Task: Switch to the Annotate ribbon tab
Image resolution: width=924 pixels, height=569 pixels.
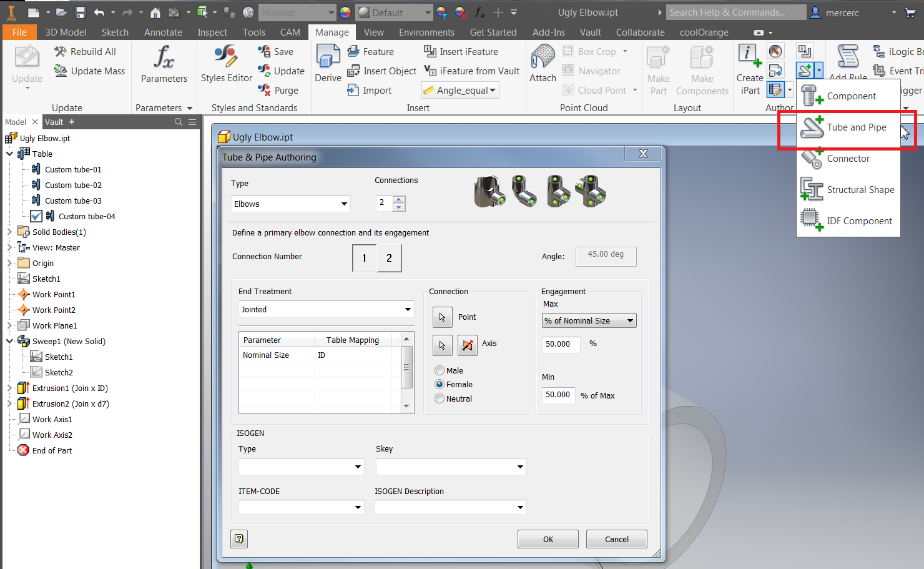Action: (163, 32)
